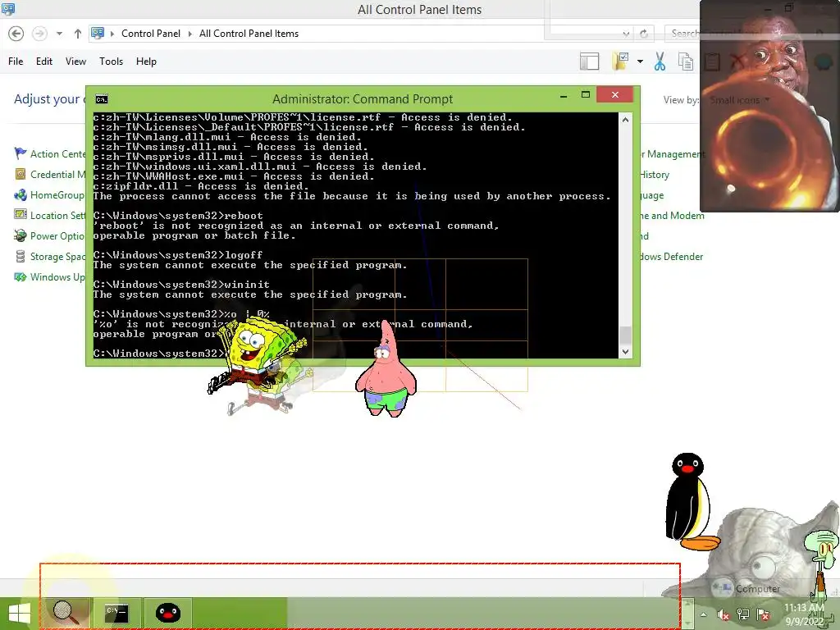Maximize the Command Prompt window
The image size is (840, 630).
[586, 95]
